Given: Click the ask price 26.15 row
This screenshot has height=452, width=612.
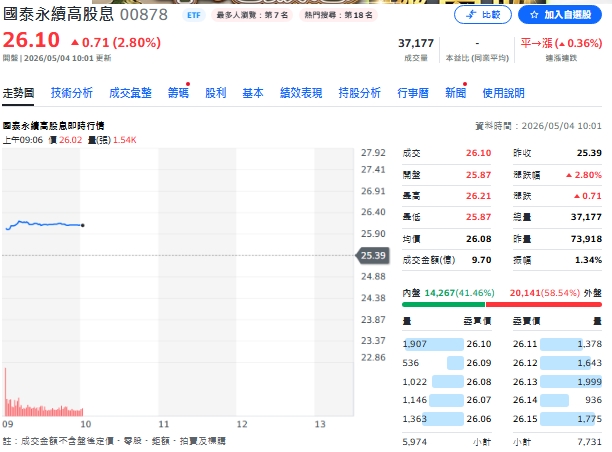Looking at the screenshot, I should (557, 419).
